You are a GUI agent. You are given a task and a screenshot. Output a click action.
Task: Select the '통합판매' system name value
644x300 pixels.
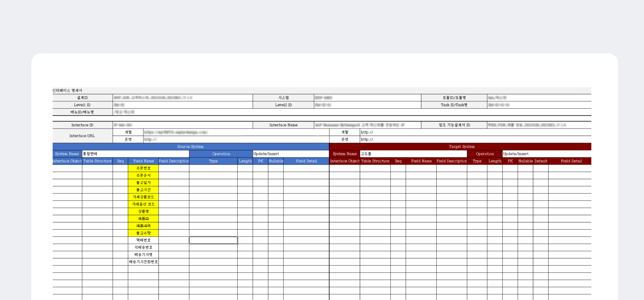[136, 154]
